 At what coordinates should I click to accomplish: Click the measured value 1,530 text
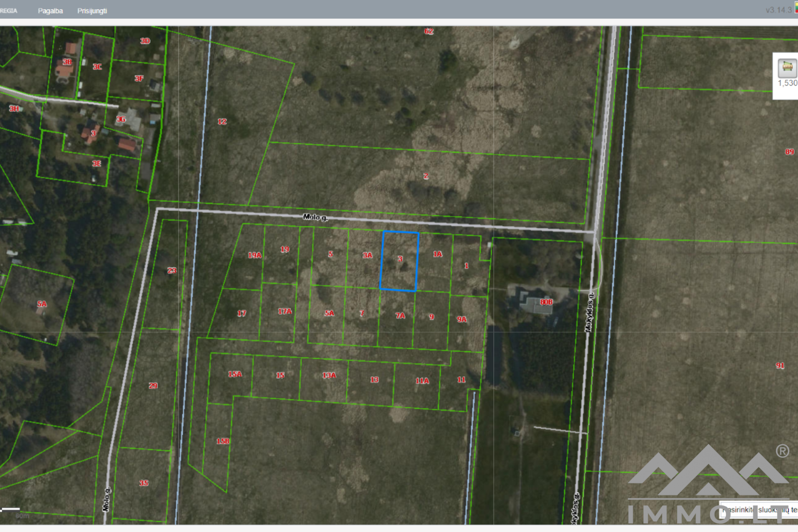pyautogui.click(x=787, y=83)
